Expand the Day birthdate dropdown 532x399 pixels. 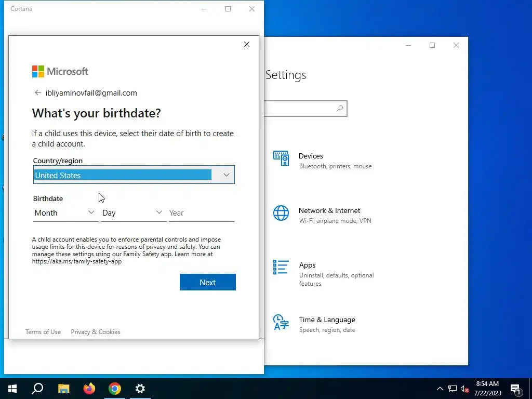tap(133, 212)
